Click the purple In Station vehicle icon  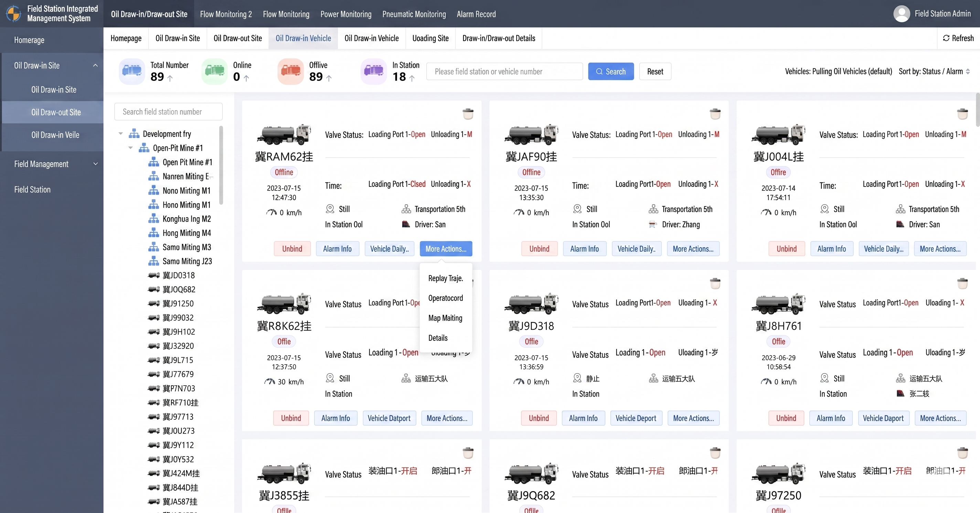[x=374, y=71]
